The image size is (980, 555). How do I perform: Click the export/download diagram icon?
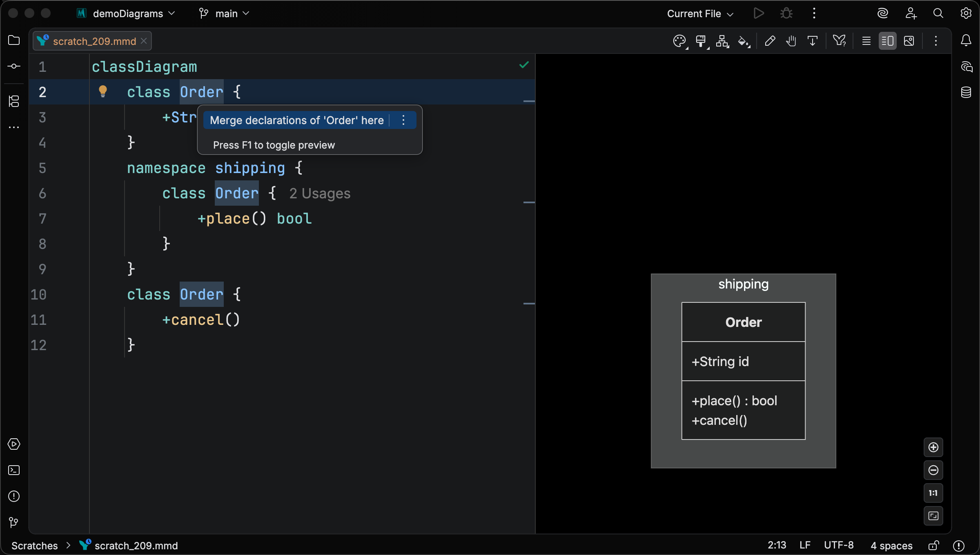[x=813, y=41]
